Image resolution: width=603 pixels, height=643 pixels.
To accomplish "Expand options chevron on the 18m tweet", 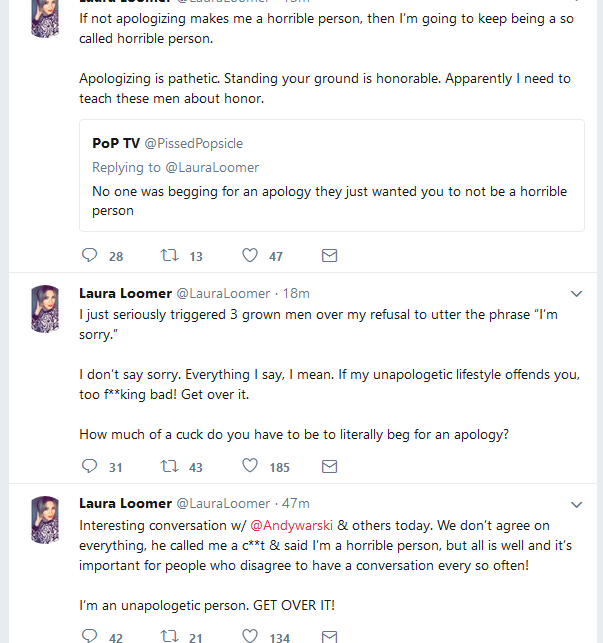I will [x=576, y=294].
